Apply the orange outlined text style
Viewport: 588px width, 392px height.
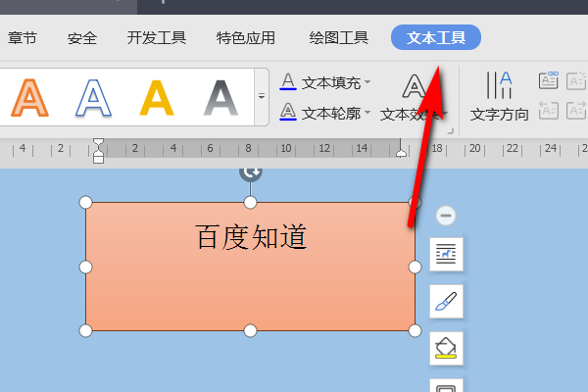coord(30,98)
